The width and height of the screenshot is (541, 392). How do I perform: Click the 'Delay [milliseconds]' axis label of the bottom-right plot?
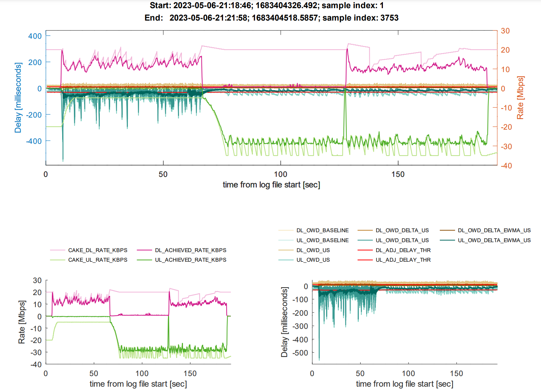tap(284, 322)
